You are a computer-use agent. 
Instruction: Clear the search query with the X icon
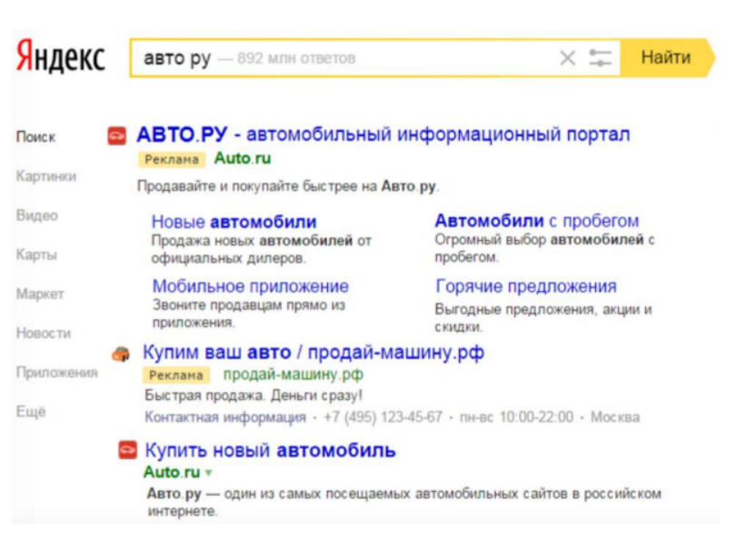tap(568, 58)
